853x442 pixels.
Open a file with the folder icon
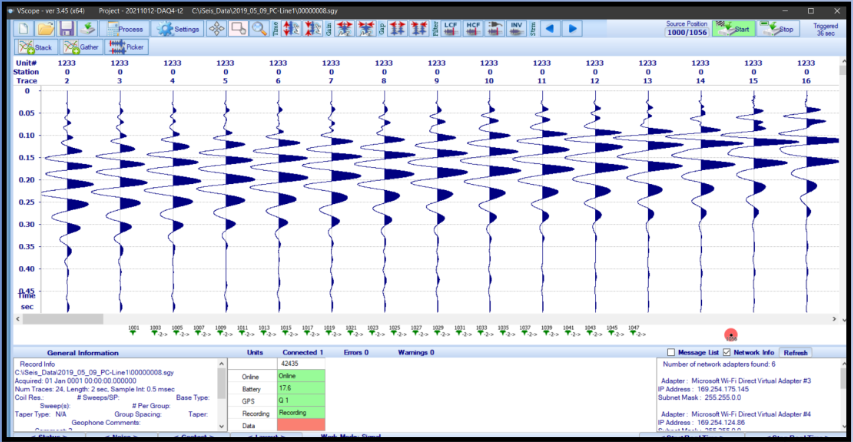click(x=46, y=29)
